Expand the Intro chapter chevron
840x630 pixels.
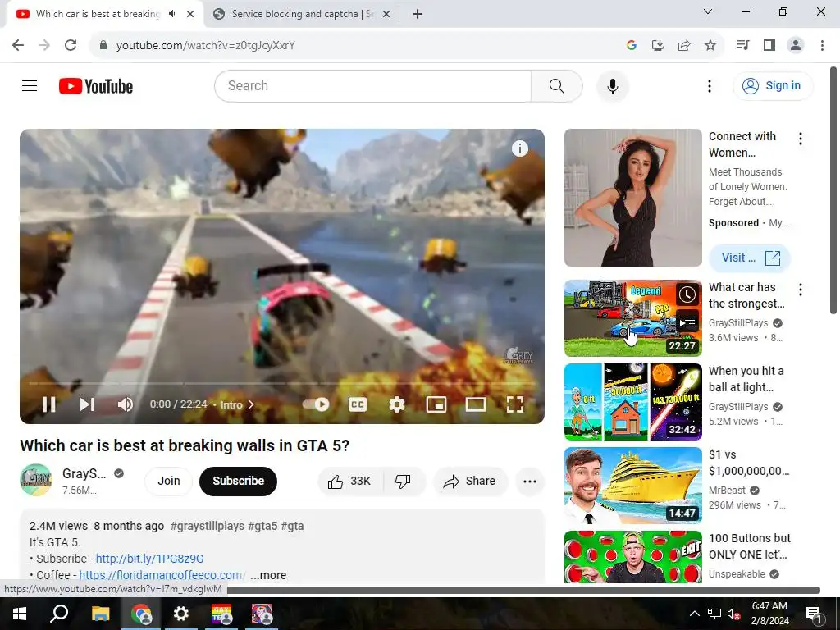tap(251, 404)
